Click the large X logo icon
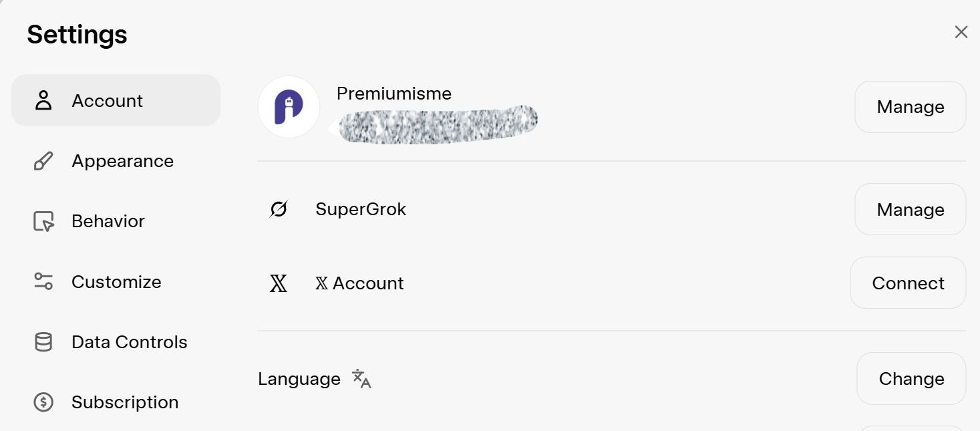This screenshot has height=431, width=980. (x=279, y=283)
